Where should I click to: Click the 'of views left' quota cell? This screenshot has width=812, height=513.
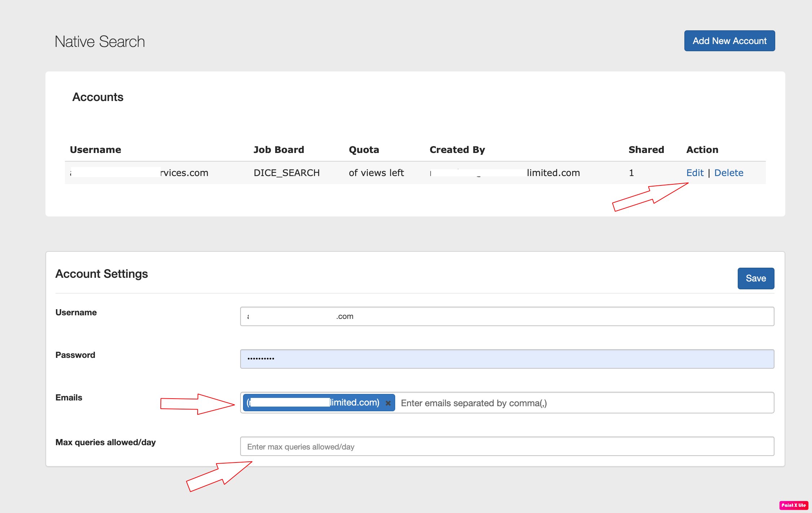coord(376,173)
